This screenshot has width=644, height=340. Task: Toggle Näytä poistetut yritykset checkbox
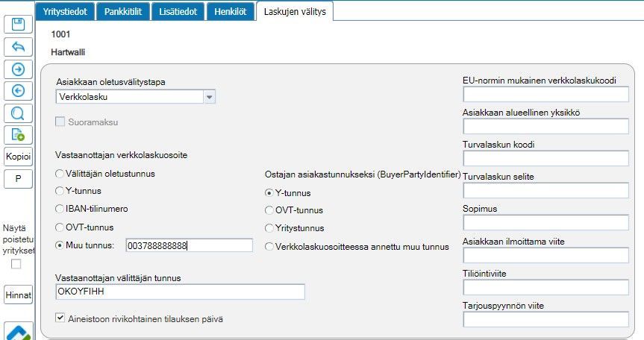[16, 264]
